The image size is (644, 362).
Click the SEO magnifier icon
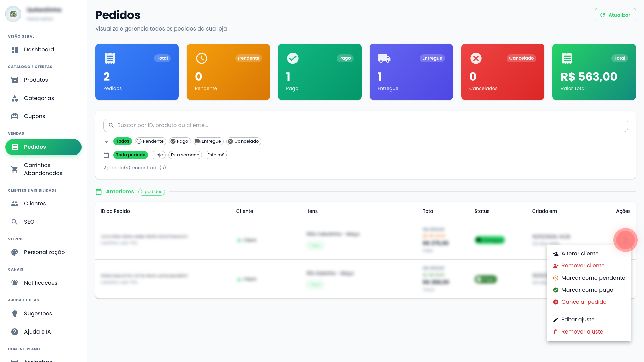point(15,222)
